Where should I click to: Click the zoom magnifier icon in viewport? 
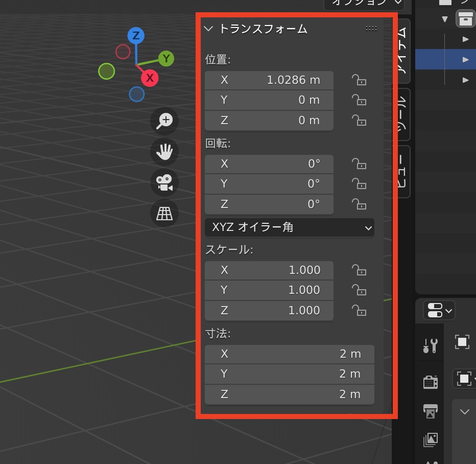[x=164, y=121]
